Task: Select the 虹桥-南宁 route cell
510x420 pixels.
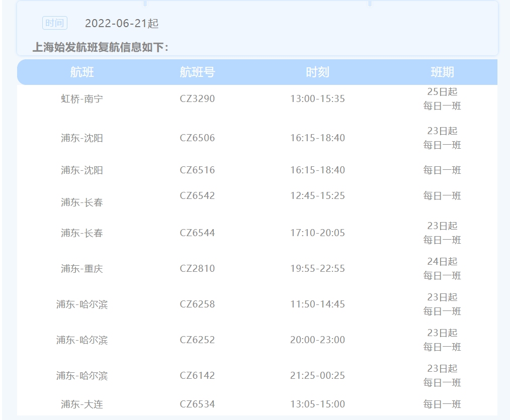Action: point(82,99)
